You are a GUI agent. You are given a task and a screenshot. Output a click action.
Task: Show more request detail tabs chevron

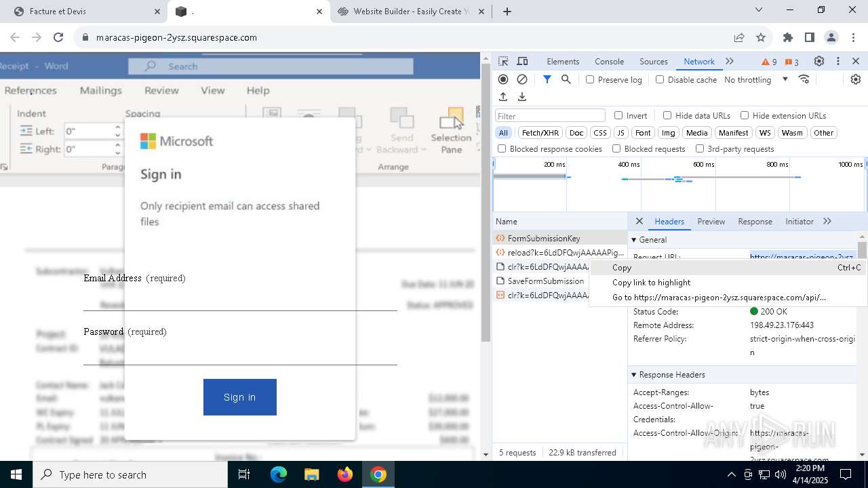point(827,221)
